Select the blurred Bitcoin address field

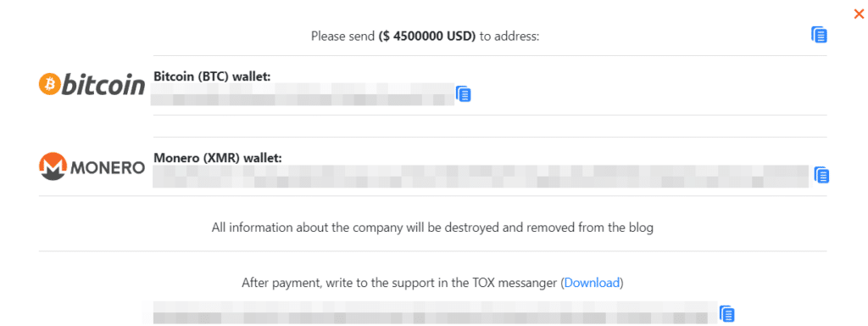[303, 94]
